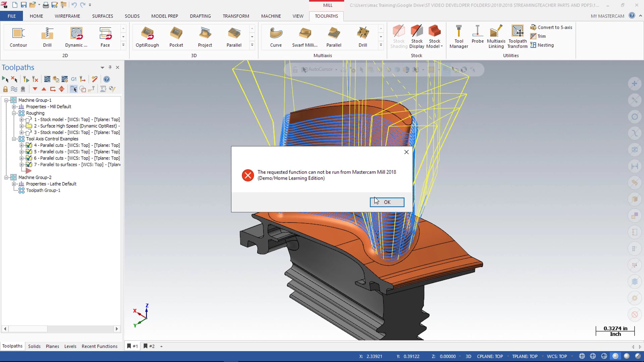Click OK to dismiss the error dialog
The image size is (644, 362).
coord(387,202)
